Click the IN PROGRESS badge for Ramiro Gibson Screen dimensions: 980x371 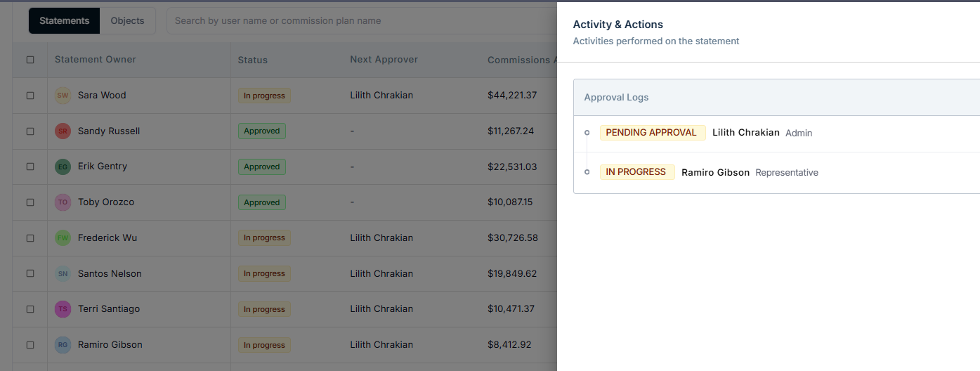tap(637, 172)
